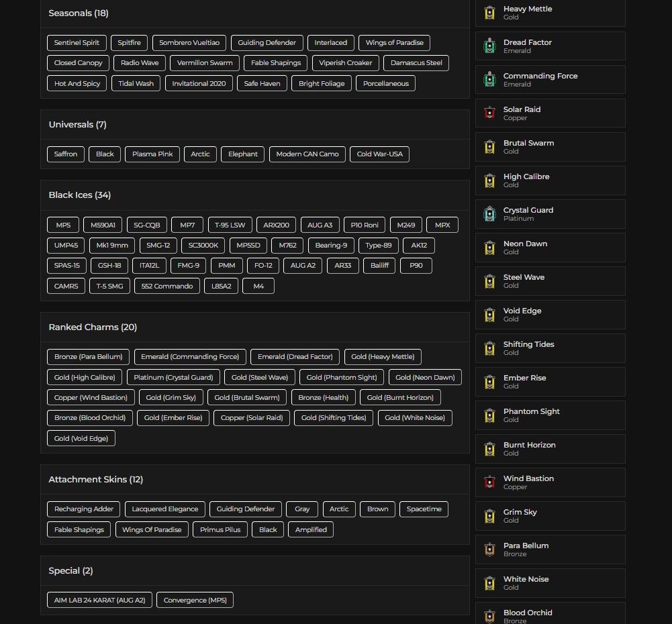Image resolution: width=672 pixels, height=624 pixels.
Task: Click the Neon Dawn gold charm icon
Action: 489,247
